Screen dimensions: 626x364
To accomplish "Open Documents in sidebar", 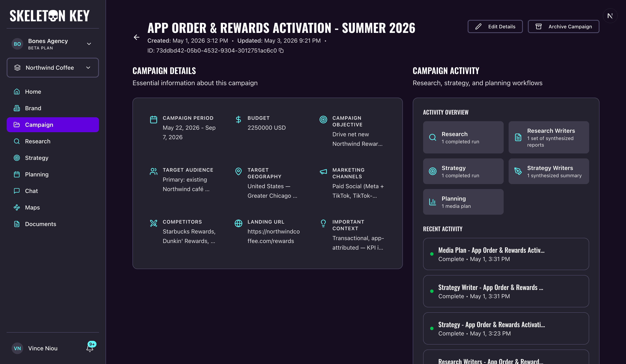I will click(53, 224).
